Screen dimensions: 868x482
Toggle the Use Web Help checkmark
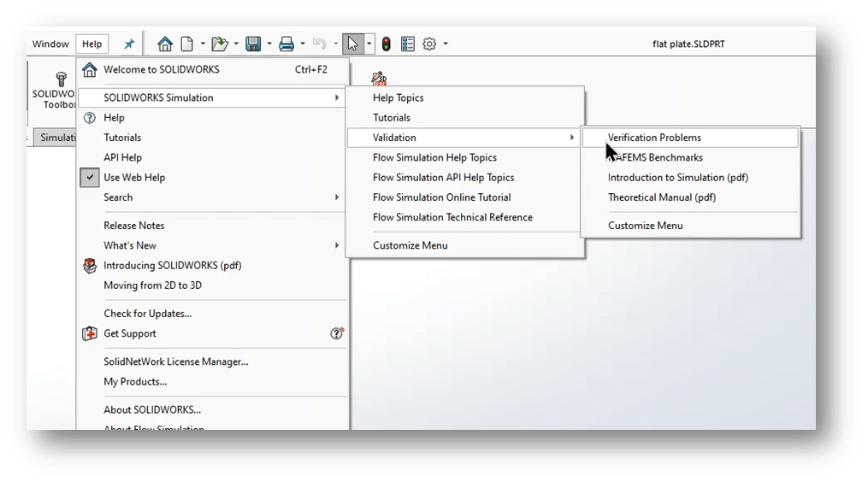pos(90,178)
